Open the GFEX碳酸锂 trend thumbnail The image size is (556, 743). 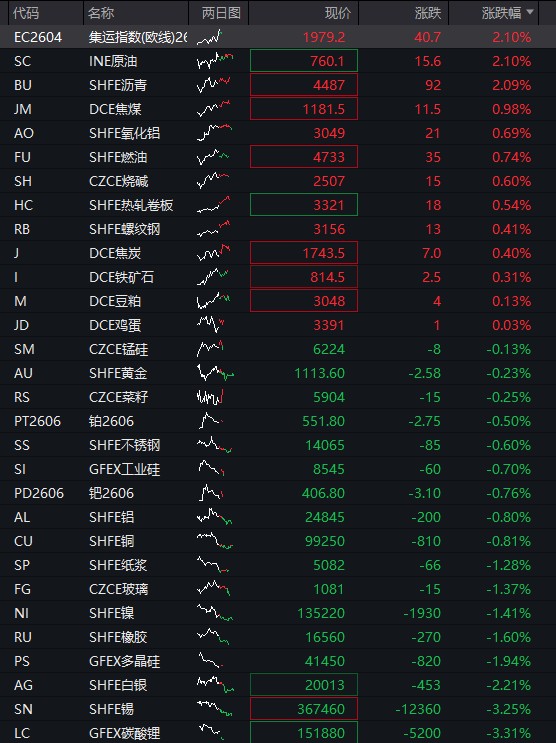point(210,731)
